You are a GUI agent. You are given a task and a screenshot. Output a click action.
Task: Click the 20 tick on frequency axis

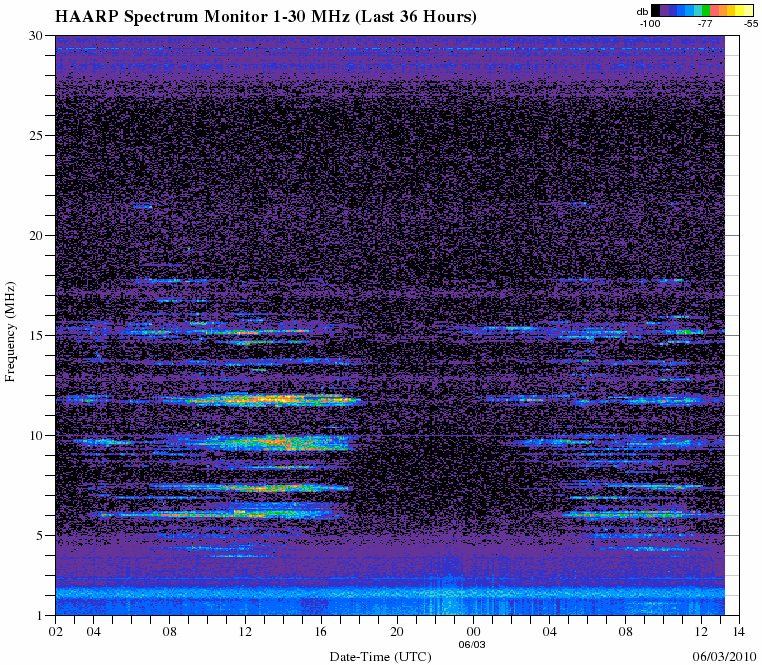pos(35,236)
